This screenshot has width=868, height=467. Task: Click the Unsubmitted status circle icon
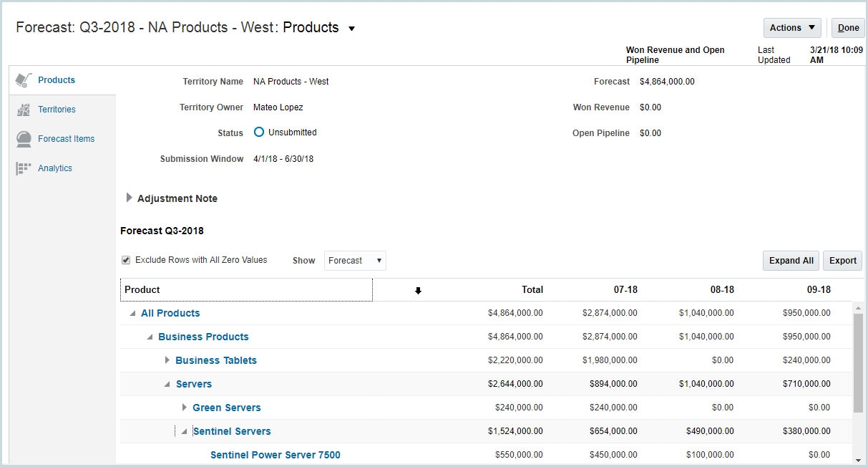259,133
